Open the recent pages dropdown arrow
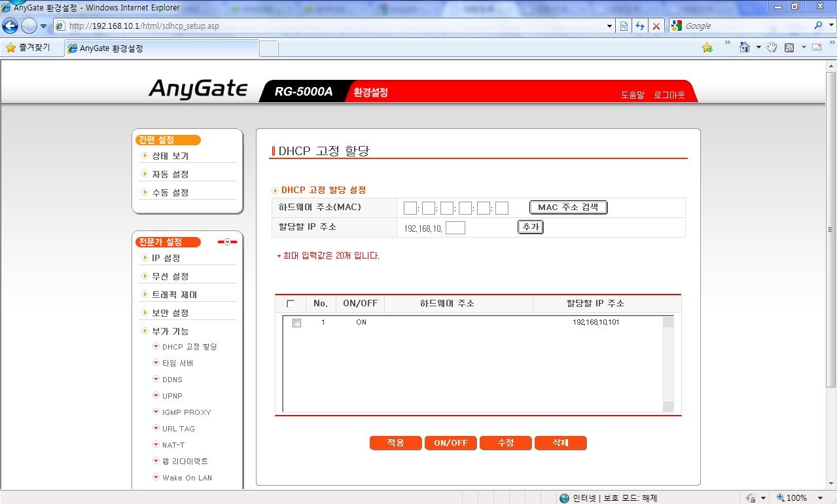 click(x=43, y=26)
